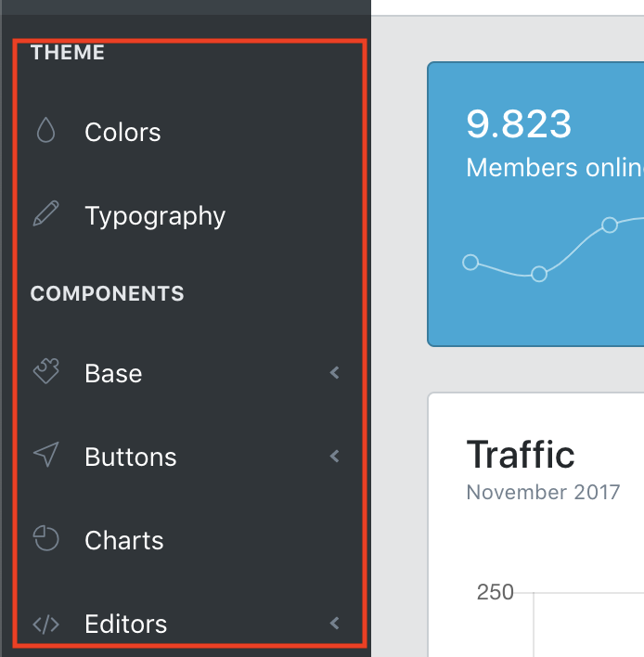Screen dimensions: 644x657
Task: Expand the Editors submenu chevron
Action: pyautogui.click(x=335, y=624)
